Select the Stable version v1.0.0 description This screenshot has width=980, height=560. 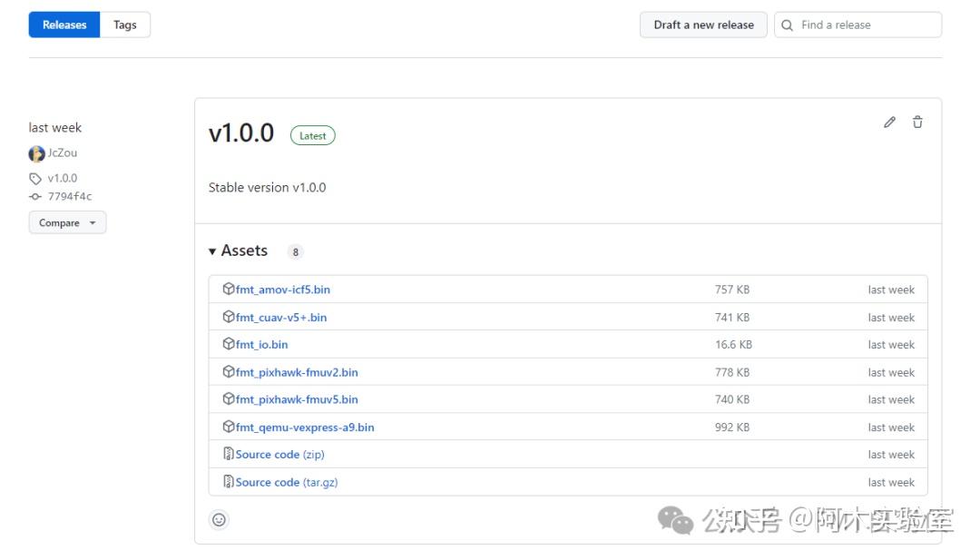pyautogui.click(x=268, y=188)
